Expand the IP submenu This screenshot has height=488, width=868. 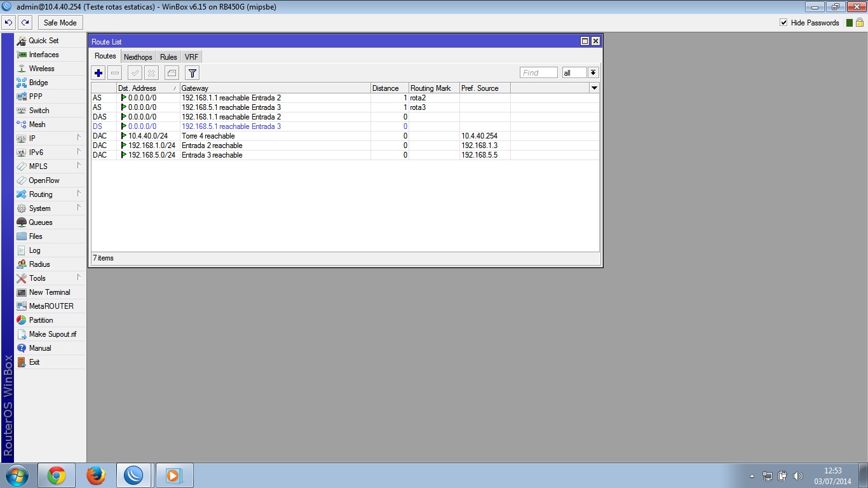50,139
